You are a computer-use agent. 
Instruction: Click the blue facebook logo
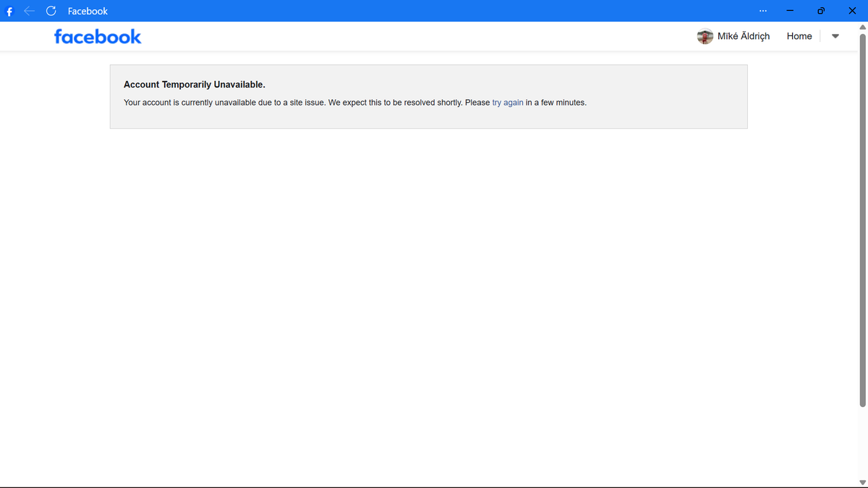98,36
